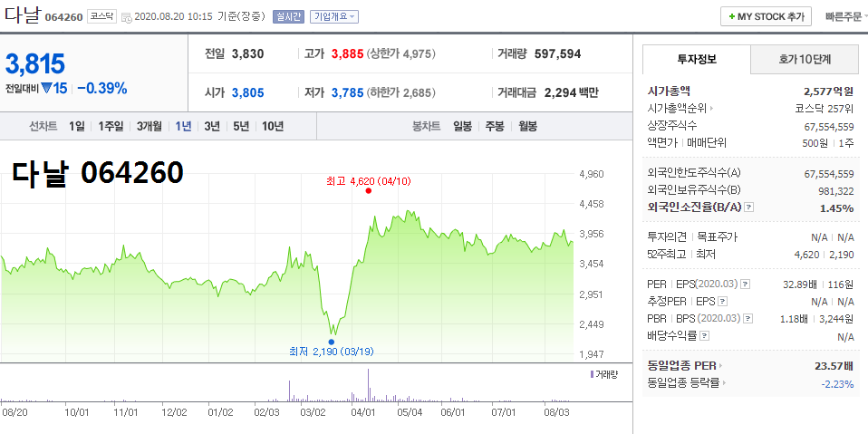The image size is (868, 434).
Task: Click the 거래량 597,594 value
Action: point(558,53)
